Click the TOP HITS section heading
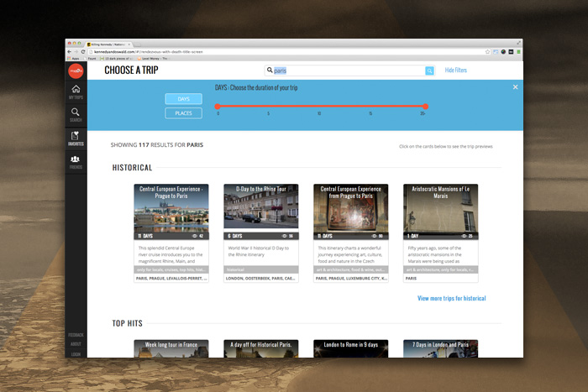The image size is (588, 392). tap(128, 323)
